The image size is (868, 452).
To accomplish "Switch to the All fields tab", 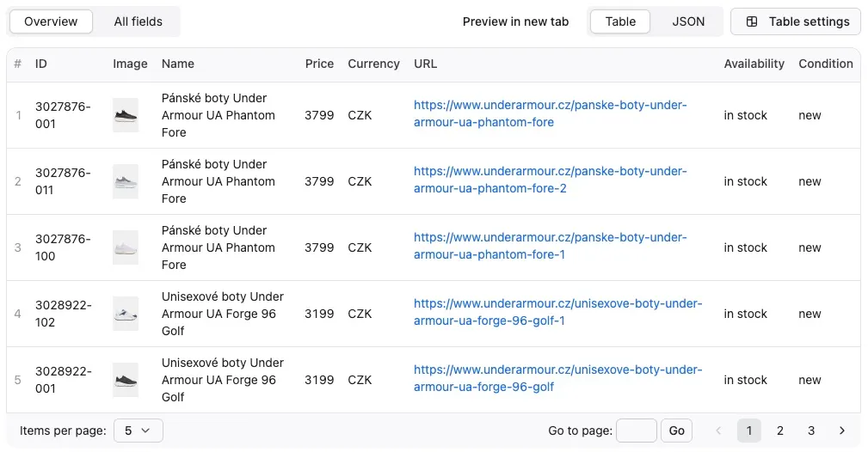I will pos(139,21).
